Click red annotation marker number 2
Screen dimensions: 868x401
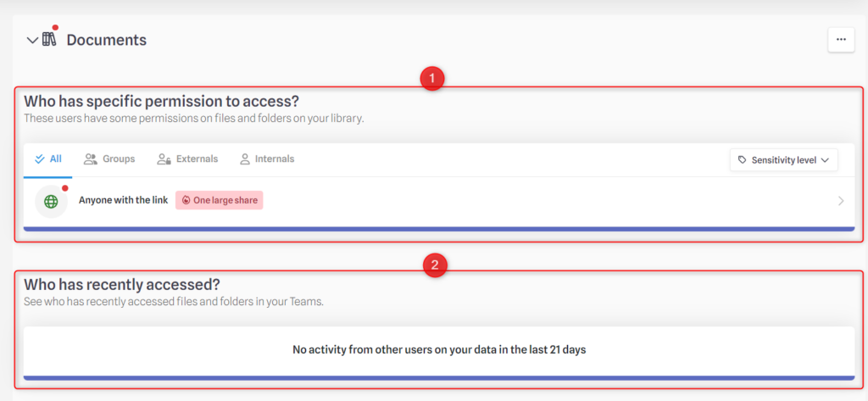pyautogui.click(x=435, y=265)
